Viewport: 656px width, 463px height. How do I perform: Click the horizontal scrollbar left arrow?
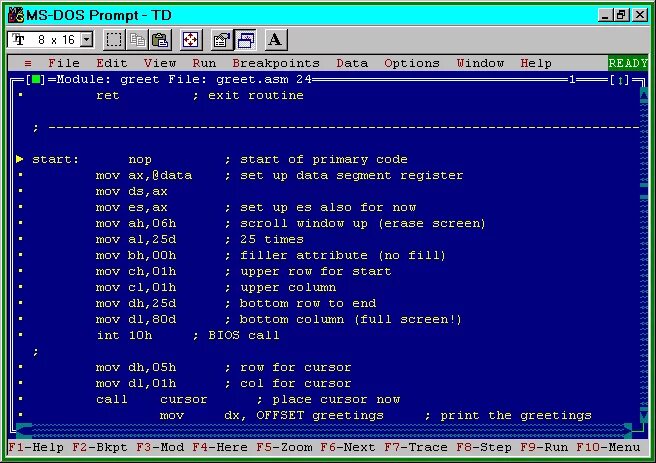pyautogui.click(x=24, y=430)
